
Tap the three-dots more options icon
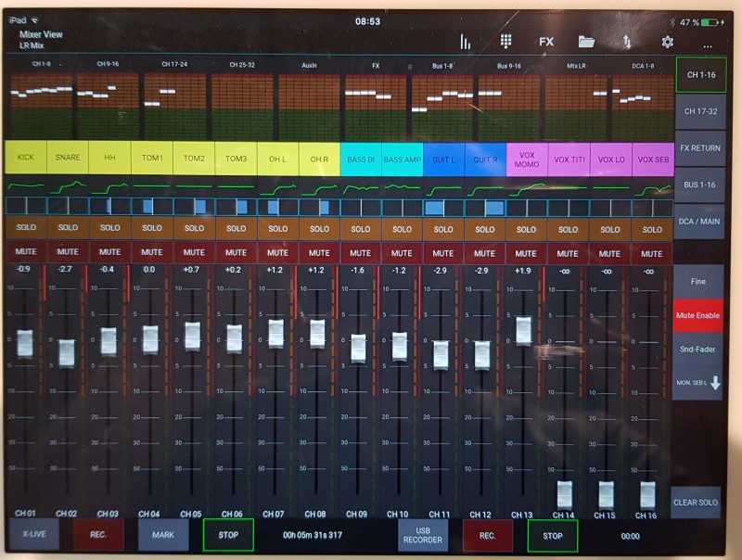tap(708, 45)
